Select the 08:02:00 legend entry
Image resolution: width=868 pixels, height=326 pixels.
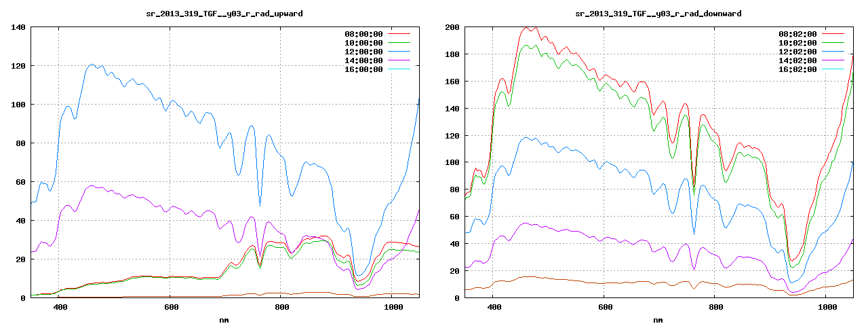click(797, 34)
